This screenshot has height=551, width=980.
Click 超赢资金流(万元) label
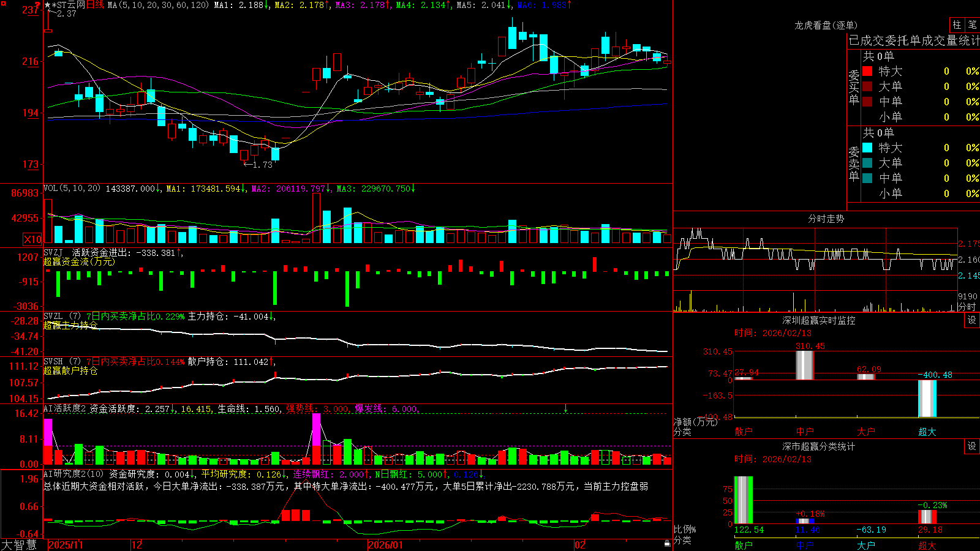[x=79, y=261]
